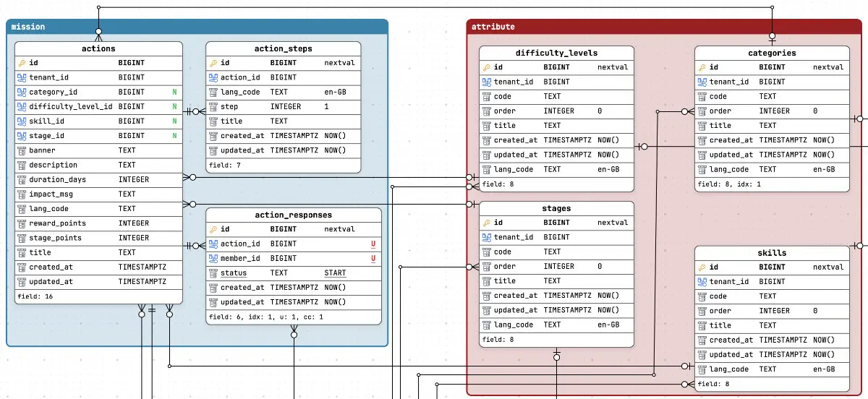Click primary key icon in categories table

(x=702, y=67)
